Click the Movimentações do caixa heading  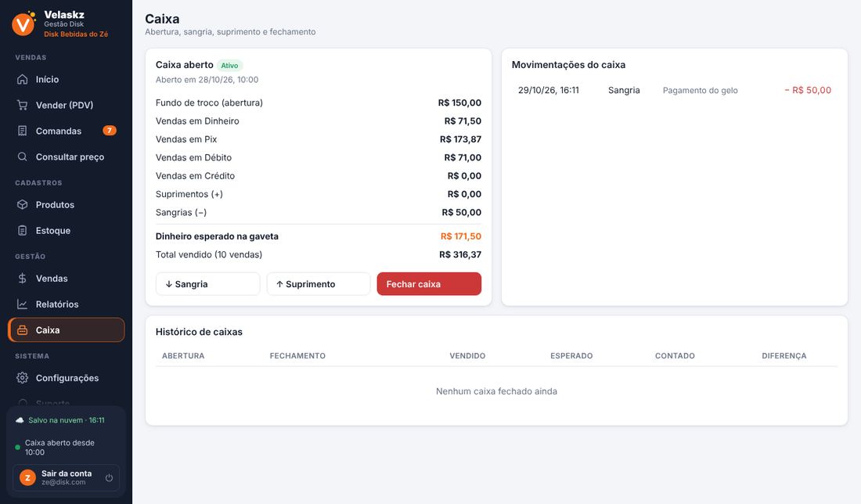click(568, 65)
